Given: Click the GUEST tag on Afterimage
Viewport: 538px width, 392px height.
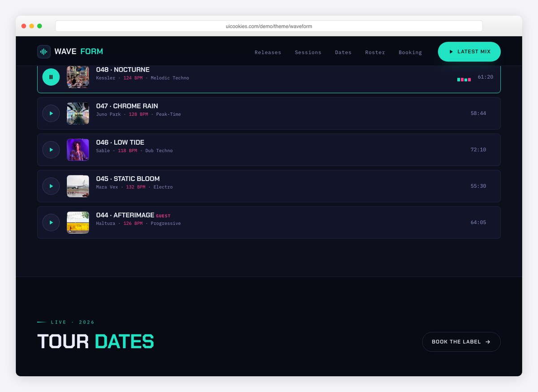Looking at the screenshot, I should [163, 216].
